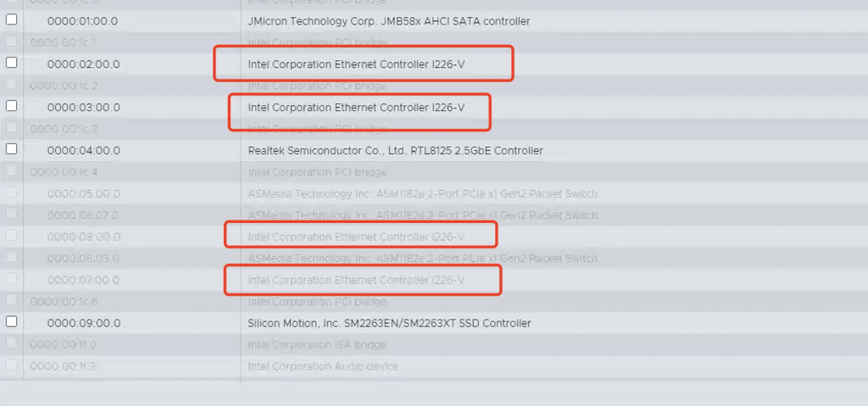Click the address 0000:01:00.0
Image resolution: width=868 pixels, height=406 pixels.
[83, 21]
